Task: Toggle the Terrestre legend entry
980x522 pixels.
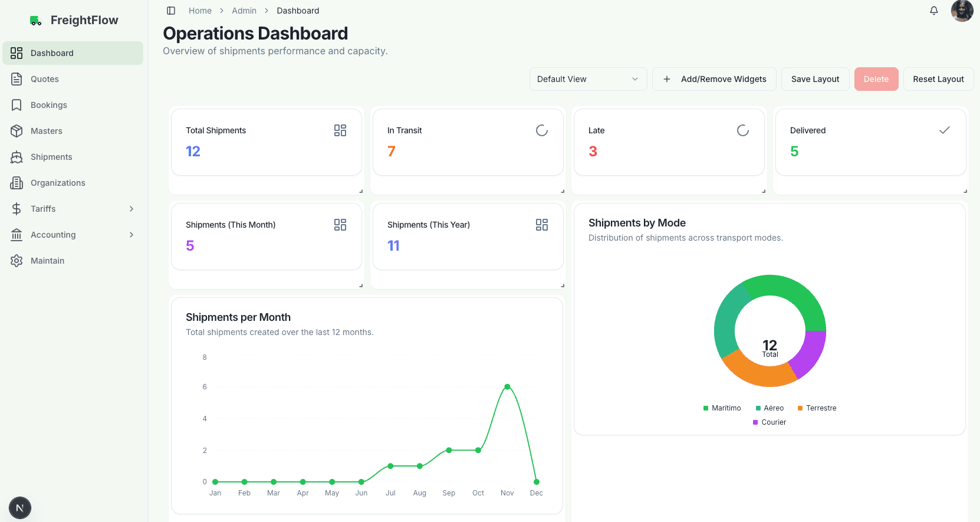Action: [817, 408]
